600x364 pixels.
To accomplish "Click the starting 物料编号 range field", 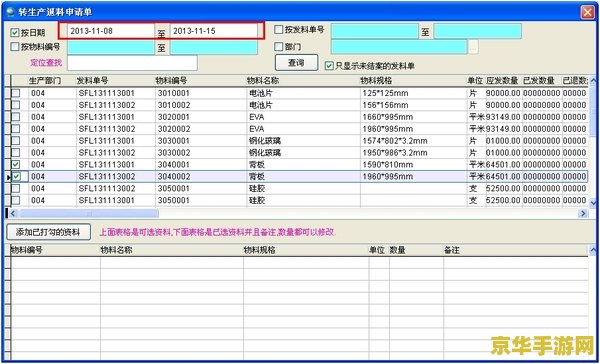I will pyautogui.click(x=111, y=47).
